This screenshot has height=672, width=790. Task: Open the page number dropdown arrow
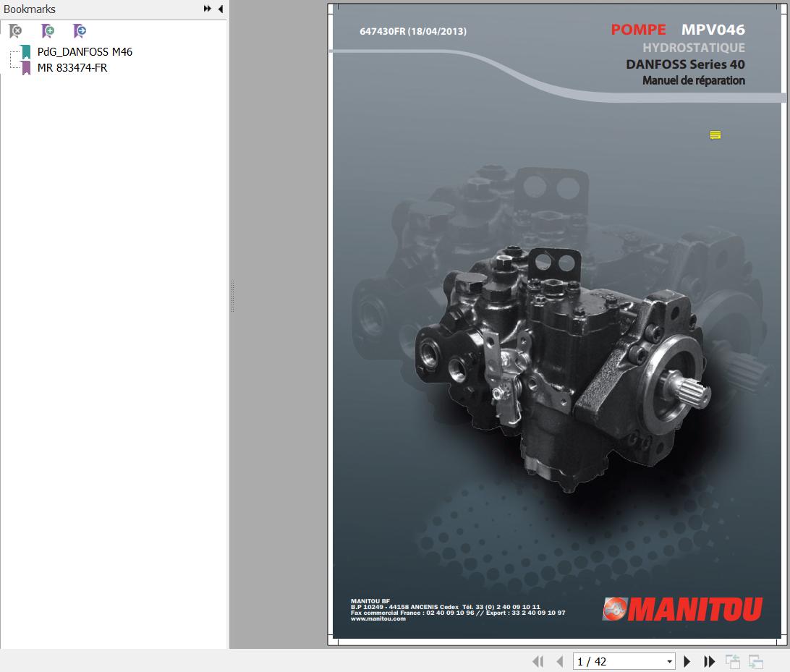coord(669,662)
